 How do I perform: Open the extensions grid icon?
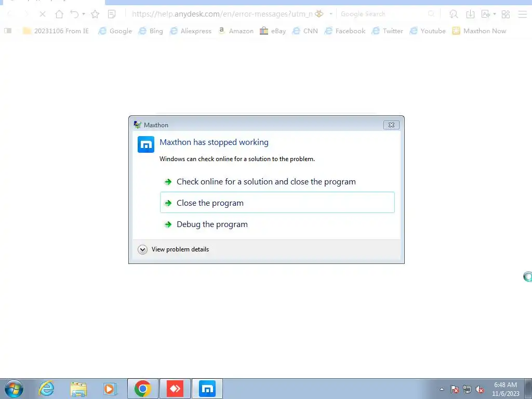(x=506, y=14)
